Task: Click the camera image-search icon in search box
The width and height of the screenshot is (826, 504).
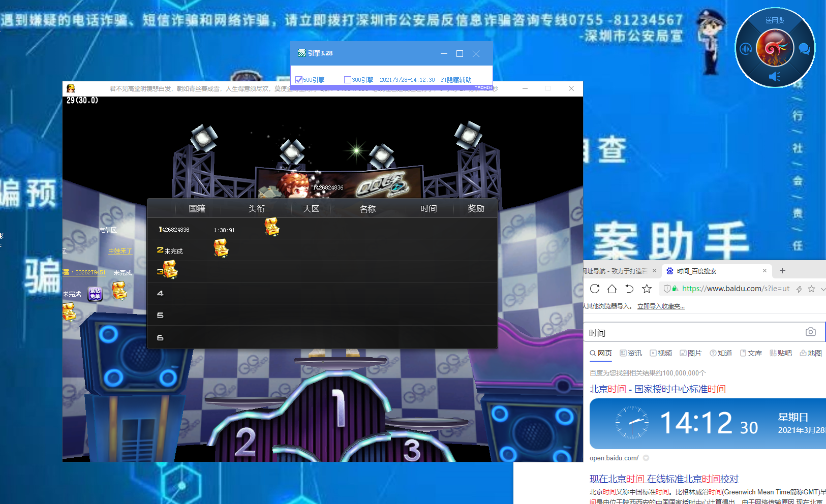Action: click(x=810, y=332)
